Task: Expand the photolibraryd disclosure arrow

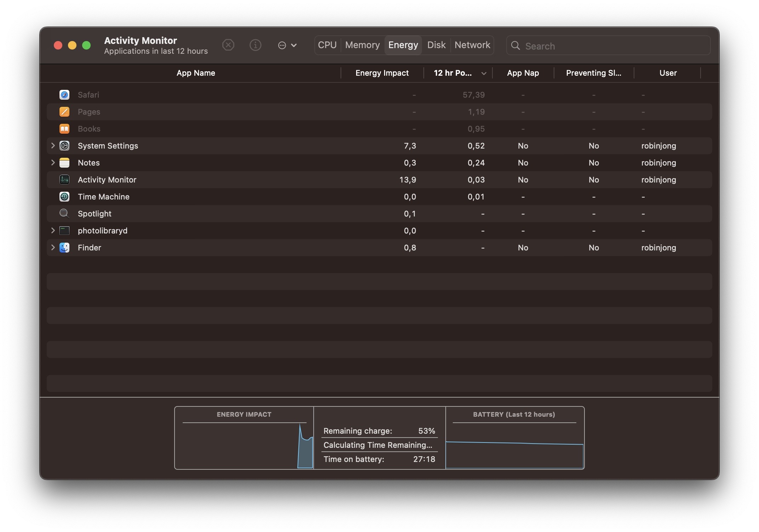Action: [53, 231]
